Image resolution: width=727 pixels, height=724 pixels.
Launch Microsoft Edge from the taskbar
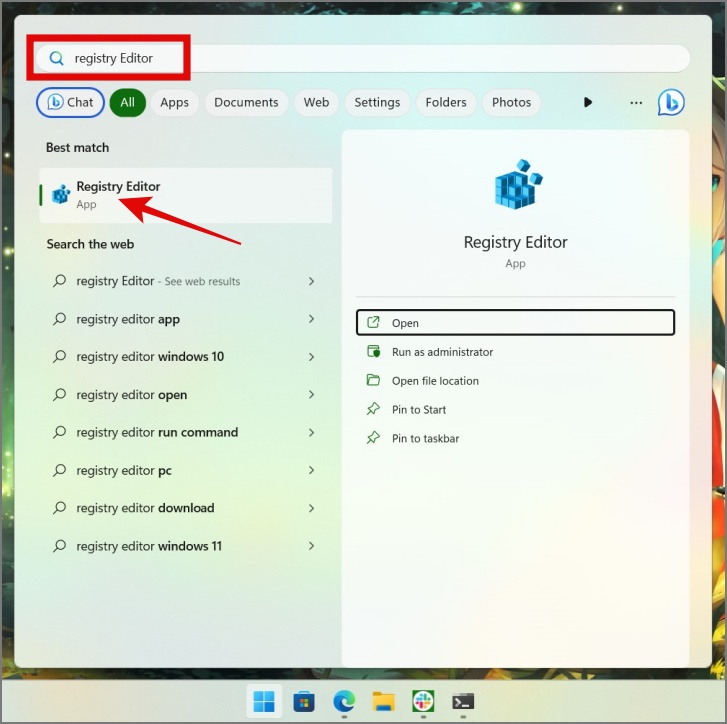(x=344, y=701)
